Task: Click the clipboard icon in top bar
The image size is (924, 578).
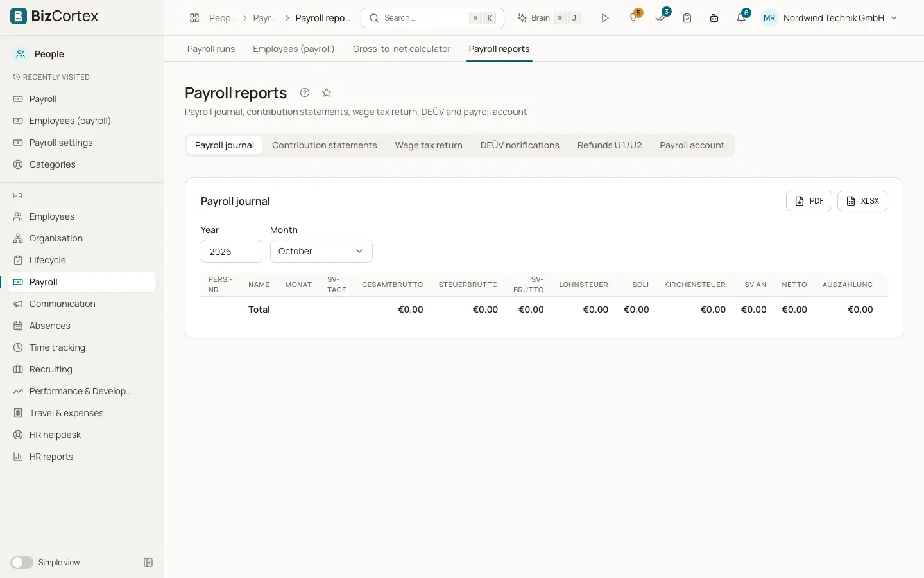Action: click(687, 18)
